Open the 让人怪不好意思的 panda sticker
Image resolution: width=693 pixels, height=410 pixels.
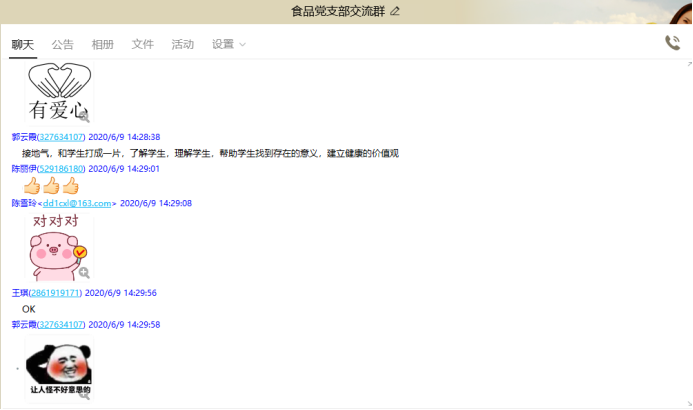pyautogui.click(x=58, y=367)
